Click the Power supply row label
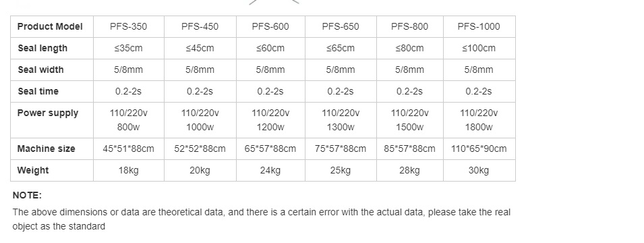The width and height of the screenshot is (644, 243). (x=52, y=120)
